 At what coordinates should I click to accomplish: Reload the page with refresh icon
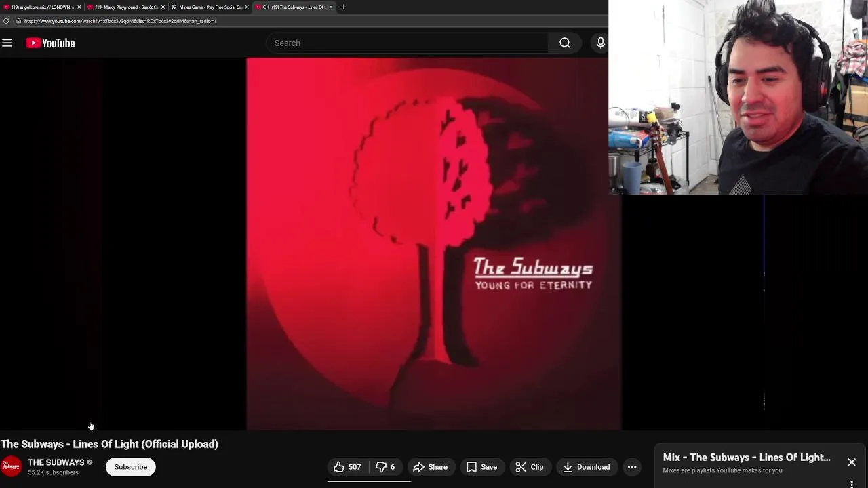(x=6, y=21)
